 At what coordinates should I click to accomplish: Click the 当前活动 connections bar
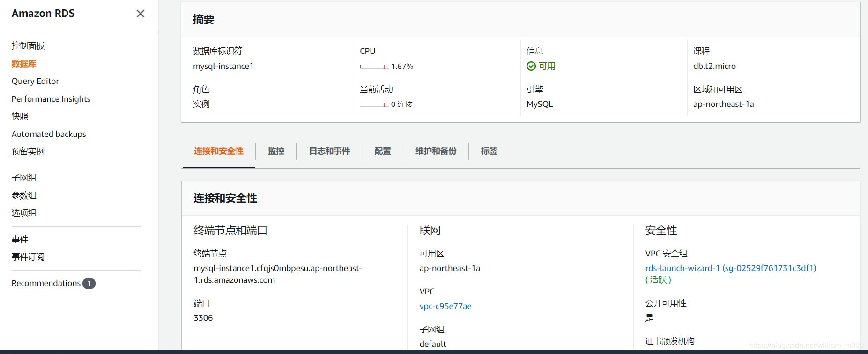click(x=374, y=105)
